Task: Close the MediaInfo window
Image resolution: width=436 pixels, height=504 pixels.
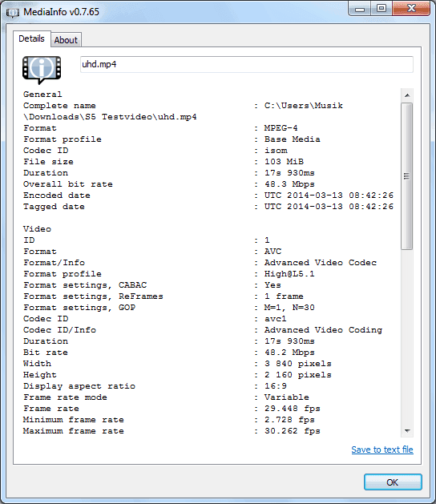Action: [x=411, y=8]
